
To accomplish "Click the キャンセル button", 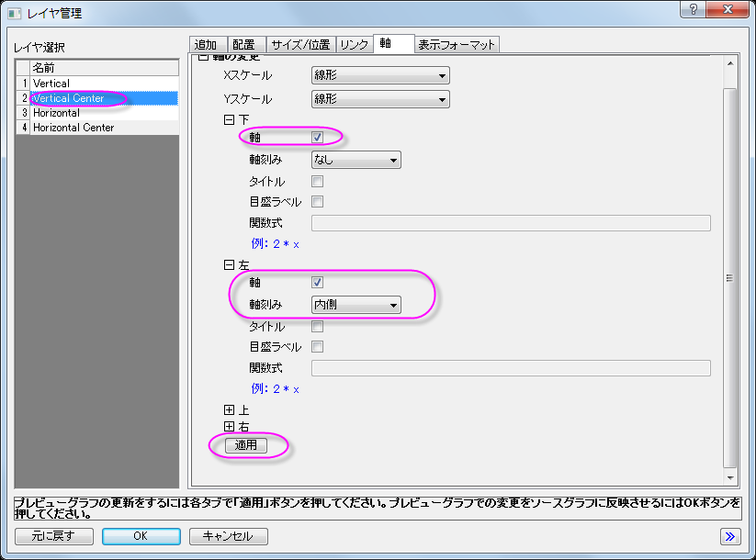I will coord(228,536).
